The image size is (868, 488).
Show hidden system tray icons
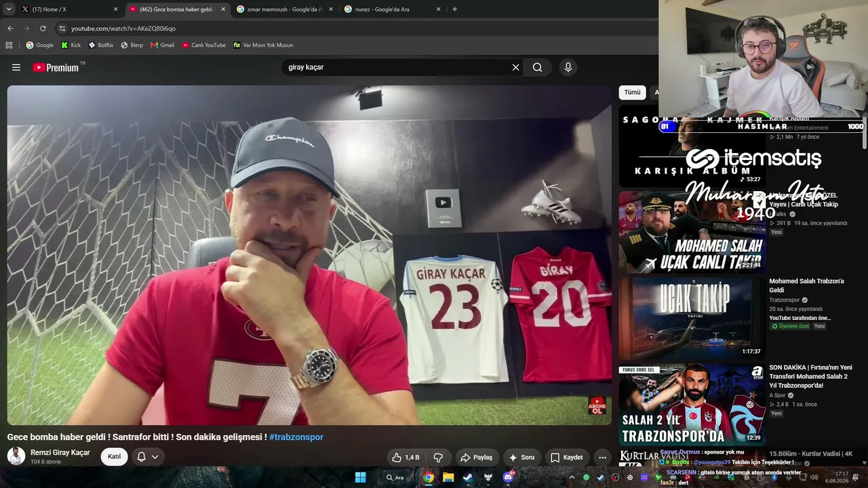pyautogui.click(x=572, y=477)
